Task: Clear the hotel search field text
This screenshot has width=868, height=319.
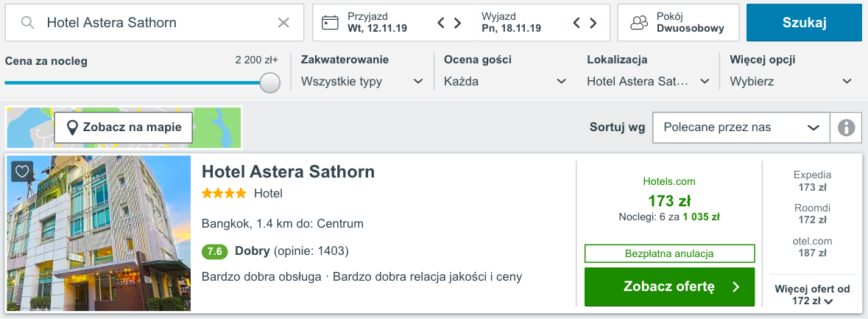Action: click(283, 23)
